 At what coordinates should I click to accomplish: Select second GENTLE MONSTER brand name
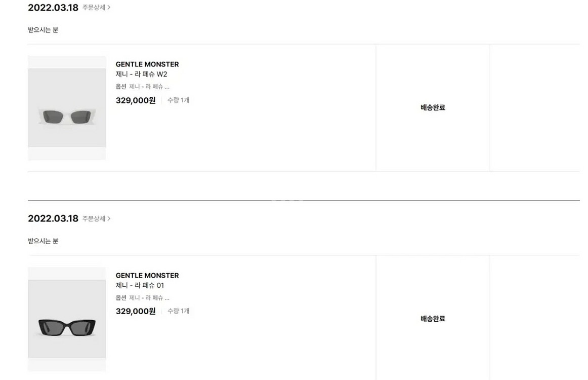[147, 275]
